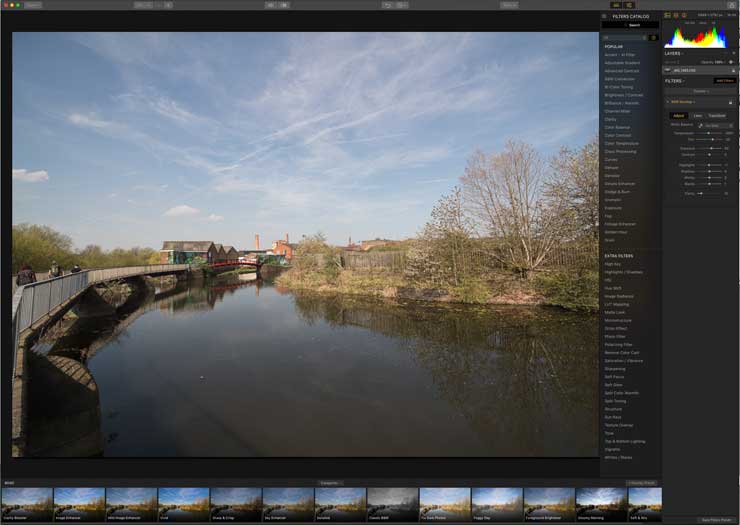740x525 pixels.
Task: Choose LUT Mapping filter
Action: point(617,305)
